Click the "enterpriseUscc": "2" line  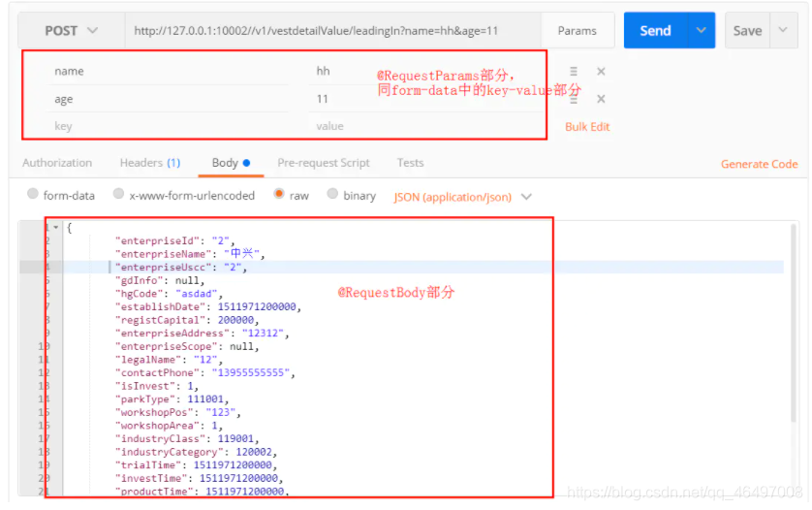[x=181, y=267]
